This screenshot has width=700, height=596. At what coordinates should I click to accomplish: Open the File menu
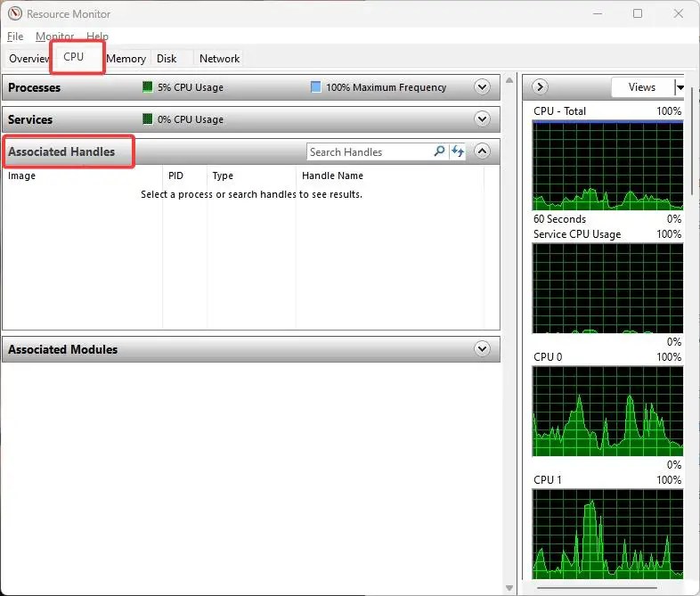pos(15,37)
